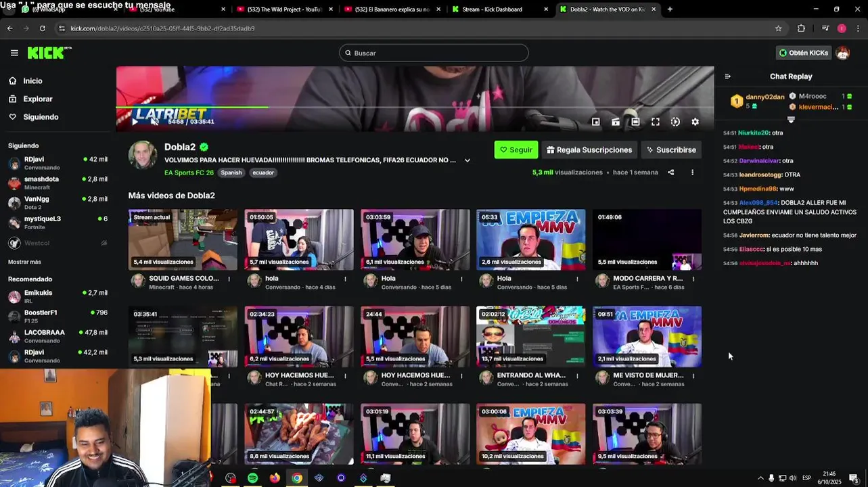The image size is (868, 487).
Task: Open browser extensions puzzle icon
Action: click(801, 28)
